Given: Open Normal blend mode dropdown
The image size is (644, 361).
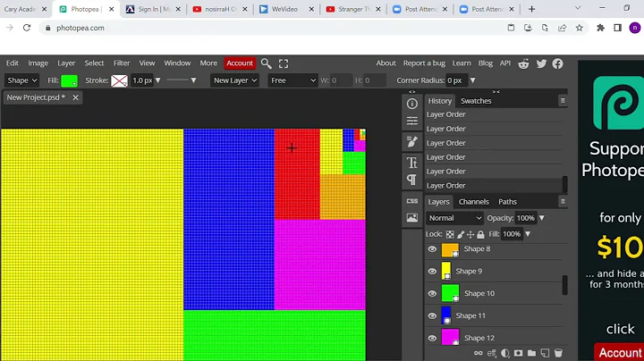Looking at the screenshot, I should tap(454, 218).
